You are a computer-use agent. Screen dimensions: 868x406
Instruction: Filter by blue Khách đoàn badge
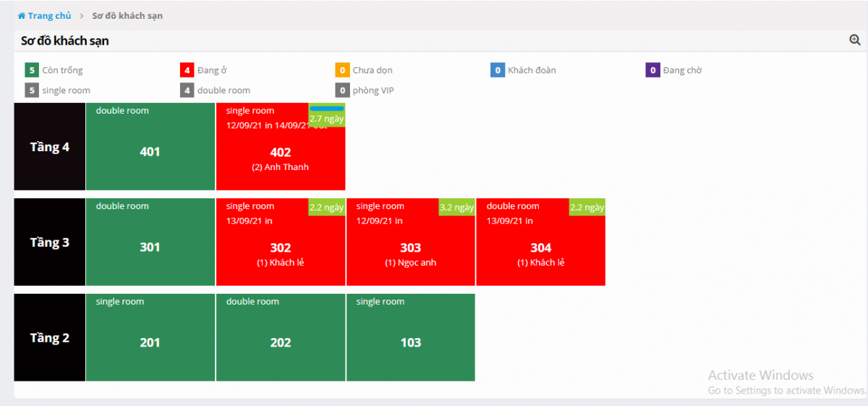click(x=497, y=70)
